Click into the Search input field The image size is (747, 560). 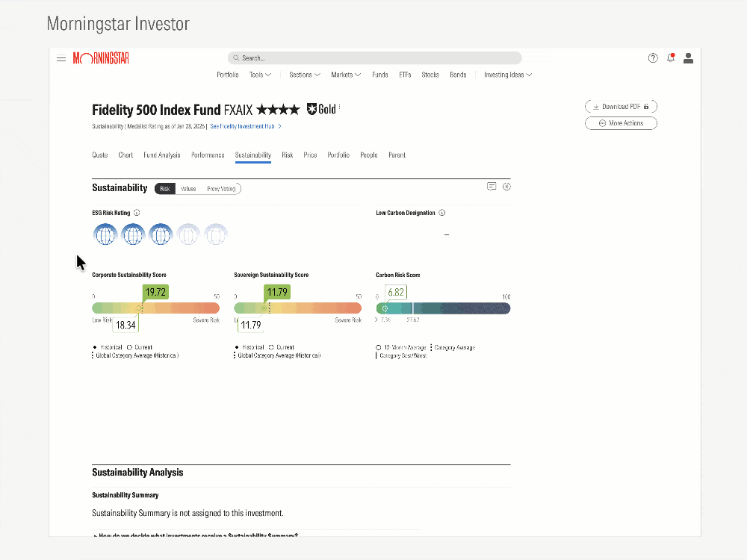tap(374, 58)
